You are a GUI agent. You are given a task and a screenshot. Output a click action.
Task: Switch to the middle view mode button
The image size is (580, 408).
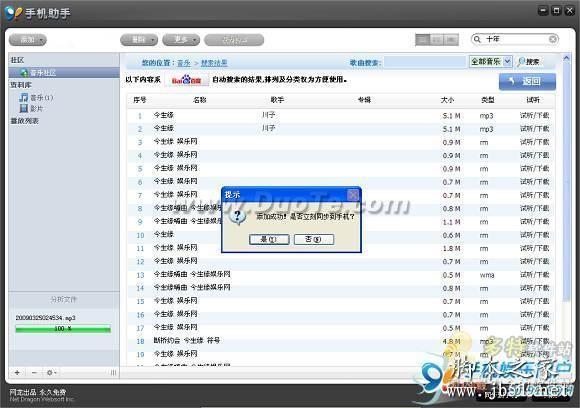[x=437, y=40]
